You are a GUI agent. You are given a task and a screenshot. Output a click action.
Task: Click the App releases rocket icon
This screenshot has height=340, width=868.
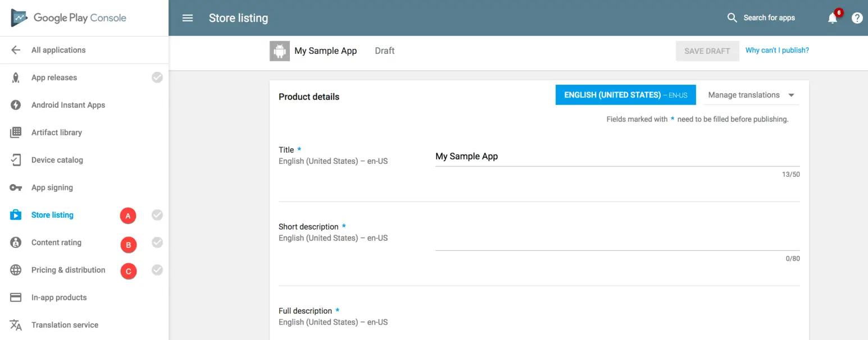coord(16,78)
